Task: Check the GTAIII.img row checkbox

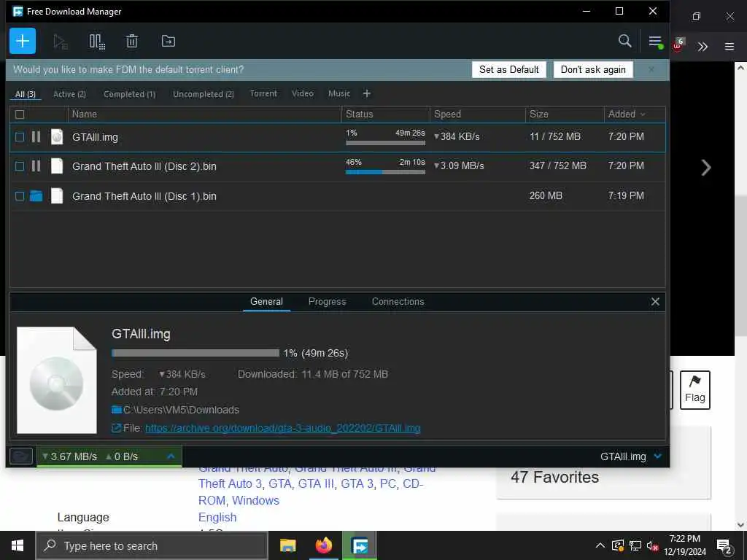Action: [x=20, y=137]
